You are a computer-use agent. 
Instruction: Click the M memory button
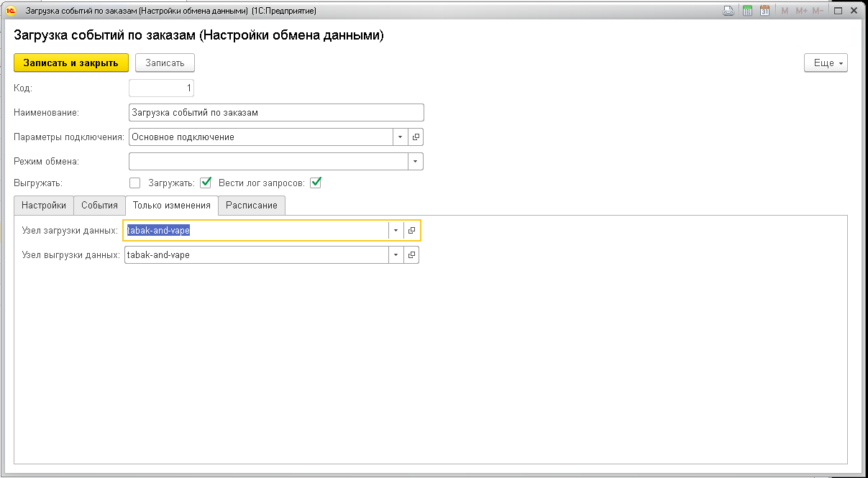pyautogui.click(x=785, y=11)
